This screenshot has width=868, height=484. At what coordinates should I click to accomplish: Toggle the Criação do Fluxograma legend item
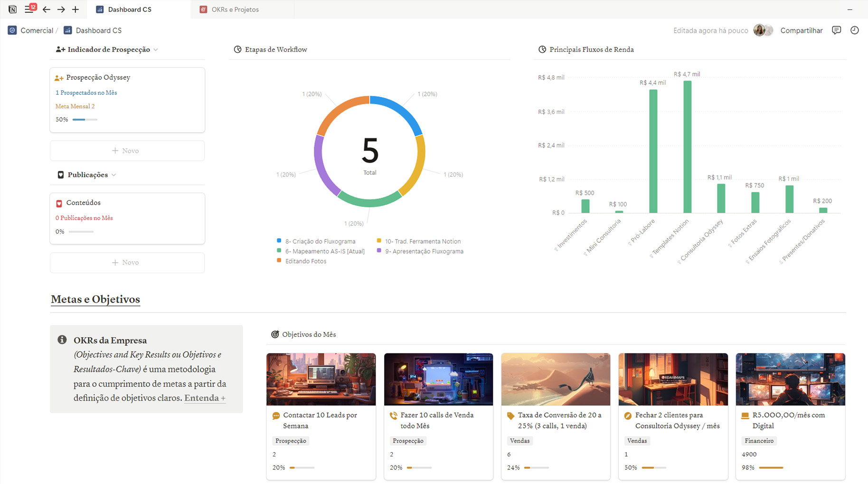[x=320, y=241]
